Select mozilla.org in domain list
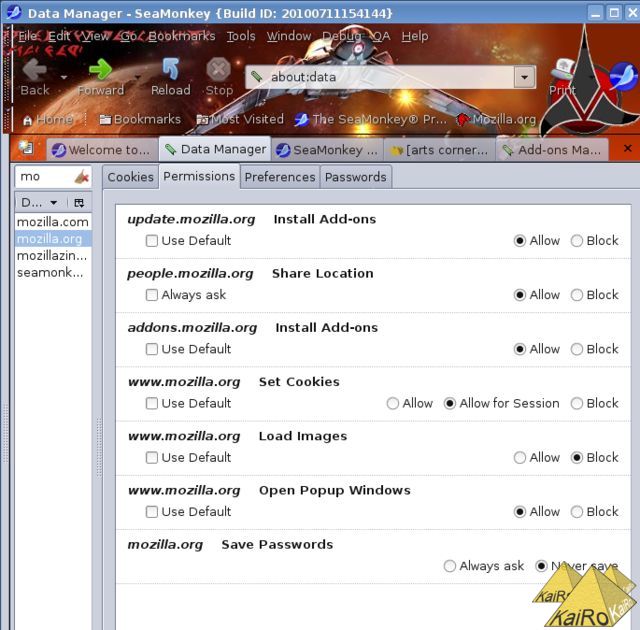640x630 pixels. coord(53,239)
